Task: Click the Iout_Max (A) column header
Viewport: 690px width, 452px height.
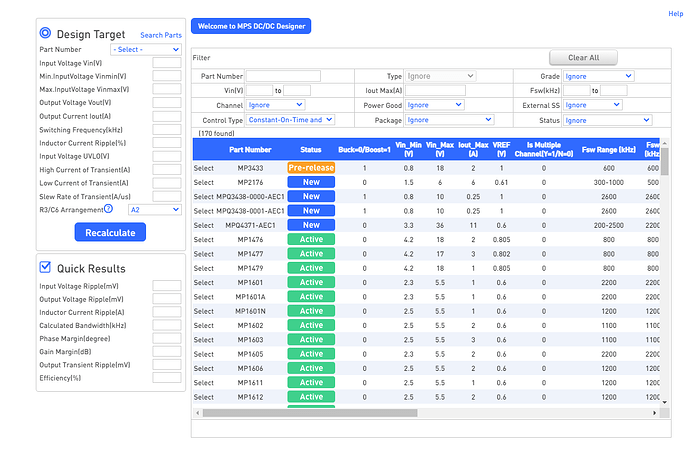Action: (x=473, y=149)
